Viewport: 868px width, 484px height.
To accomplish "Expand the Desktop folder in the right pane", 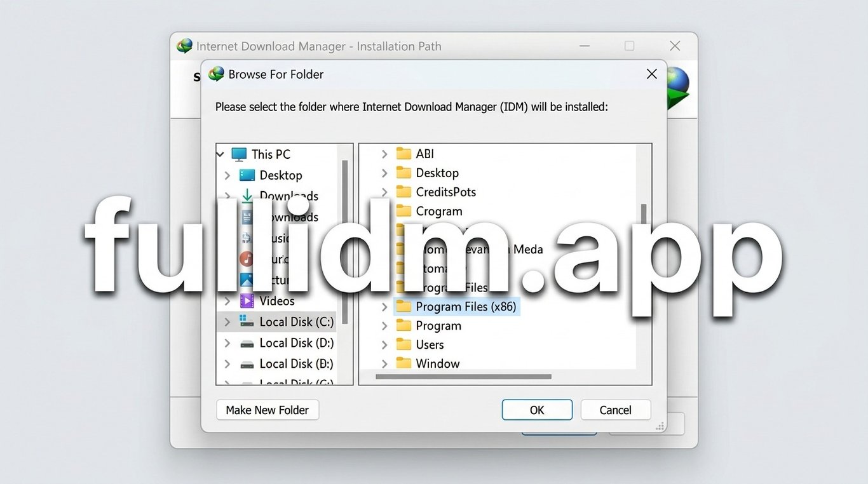I will coord(384,173).
